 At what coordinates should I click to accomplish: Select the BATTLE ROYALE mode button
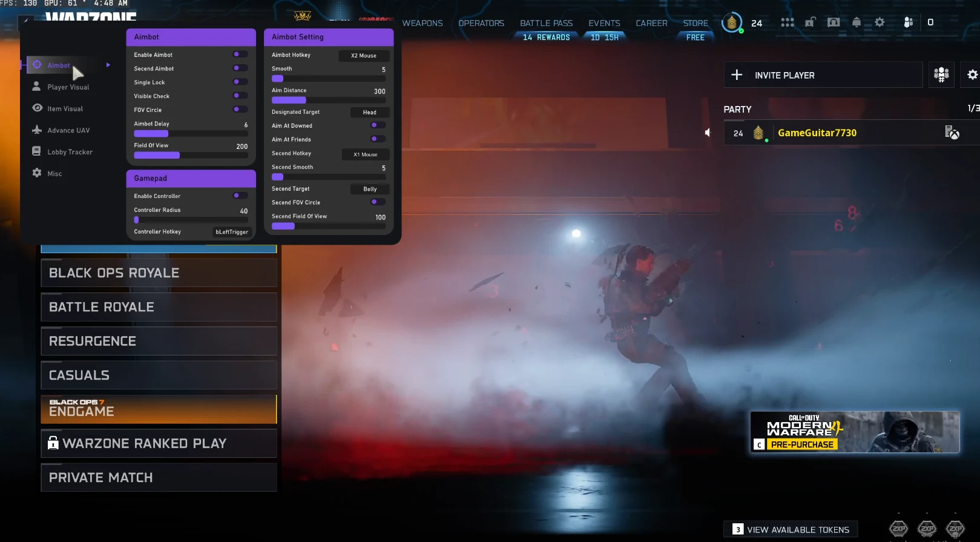point(159,307)
